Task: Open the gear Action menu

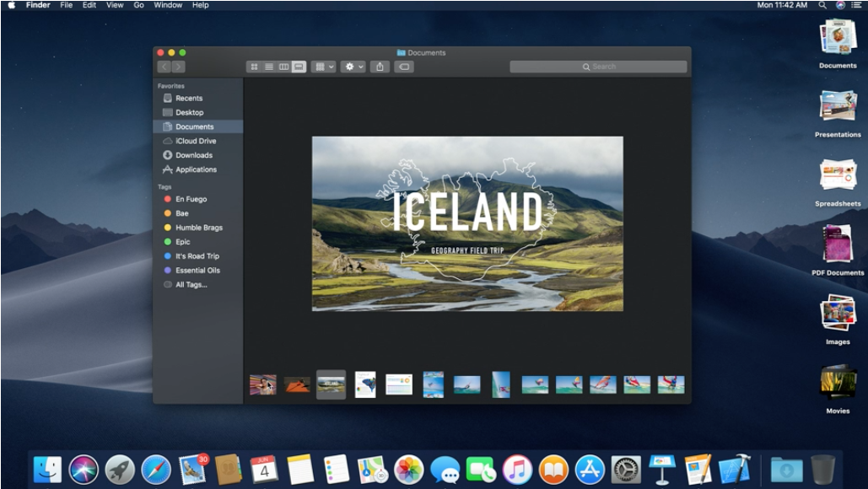Action: (x=353, y=67)
